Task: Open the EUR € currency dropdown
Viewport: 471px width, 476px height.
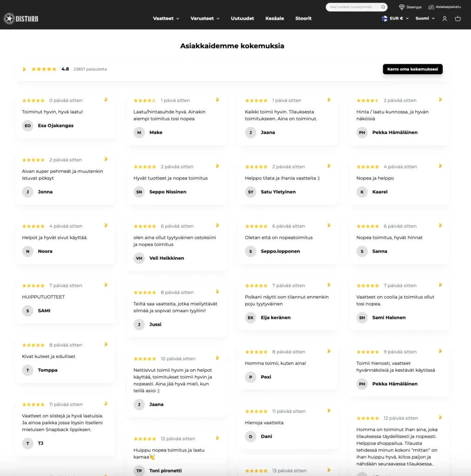Action: 395,19
